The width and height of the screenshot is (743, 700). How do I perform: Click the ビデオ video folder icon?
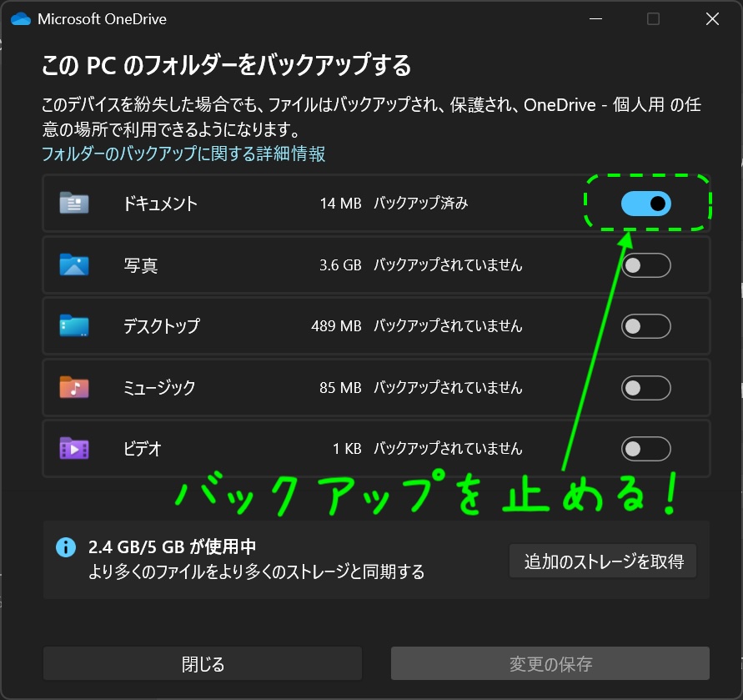pos(74,448)
